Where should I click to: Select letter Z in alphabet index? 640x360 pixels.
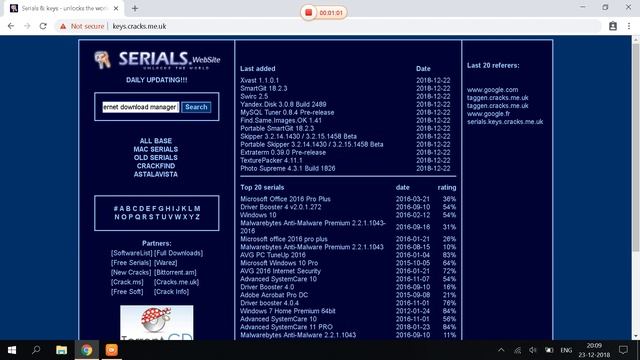point(198,217)
